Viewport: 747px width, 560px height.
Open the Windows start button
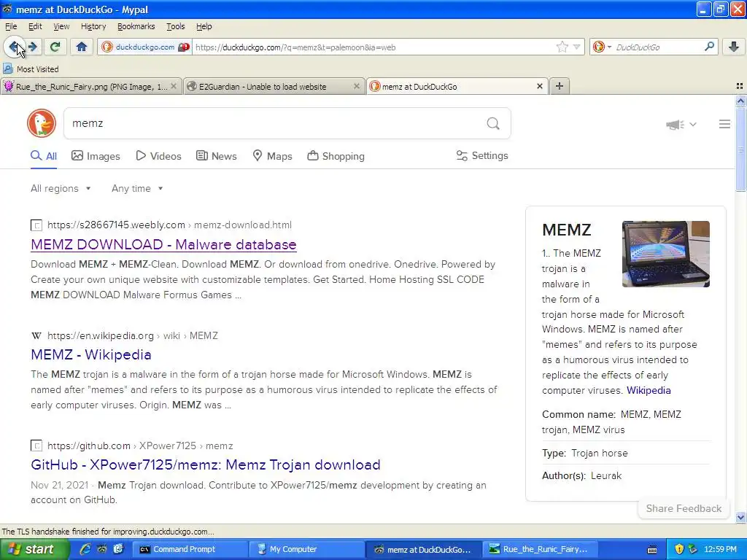click(35, 549)
